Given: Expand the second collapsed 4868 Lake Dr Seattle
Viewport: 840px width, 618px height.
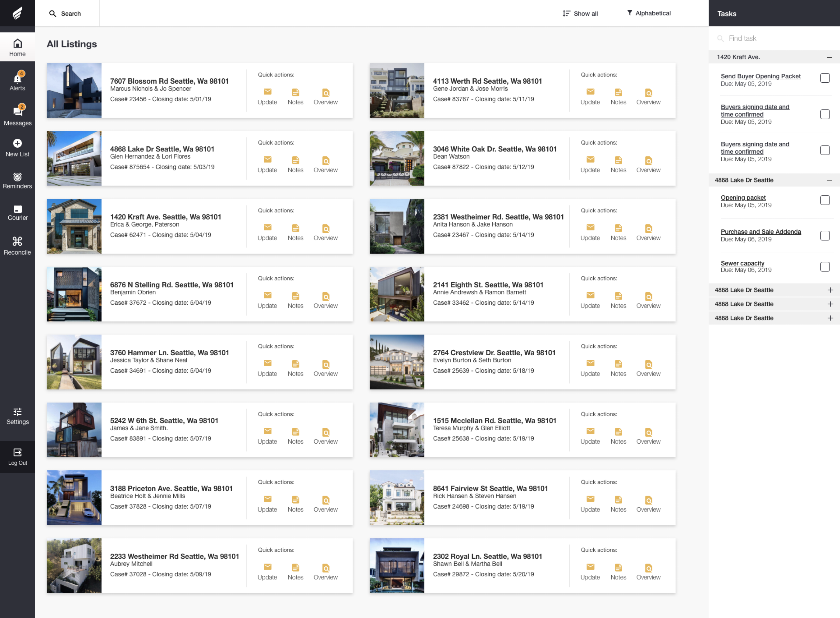Looking at the screenshot, I should tap(830, 304).
